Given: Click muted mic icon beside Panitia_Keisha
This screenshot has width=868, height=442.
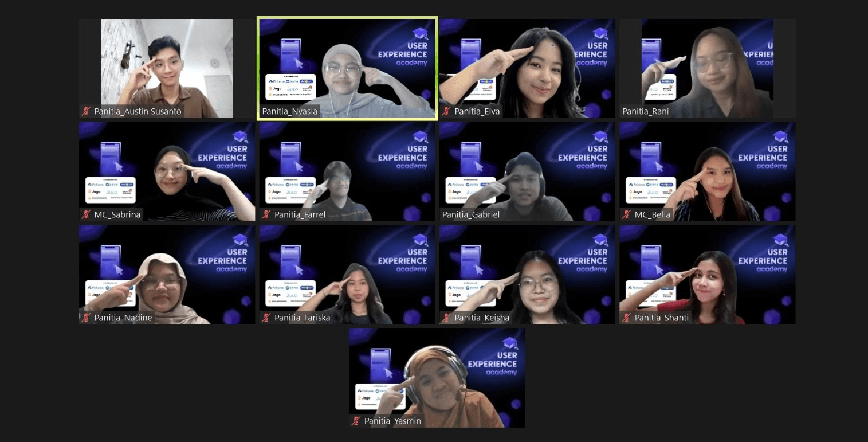Looking at the screenshot, I should click(x=447, y=318).
